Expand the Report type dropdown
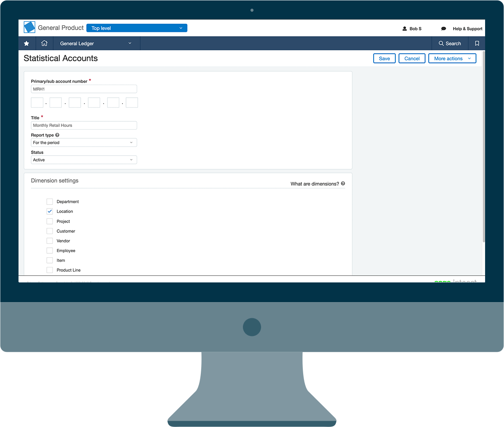The image size is (504, 427). 84,143
